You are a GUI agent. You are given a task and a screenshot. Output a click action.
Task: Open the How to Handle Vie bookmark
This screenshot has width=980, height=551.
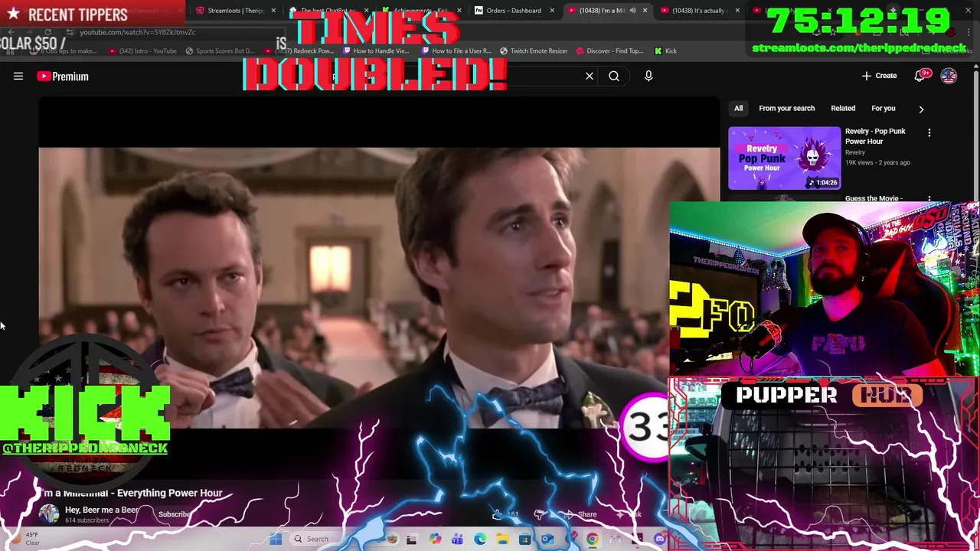click(376, 51)
